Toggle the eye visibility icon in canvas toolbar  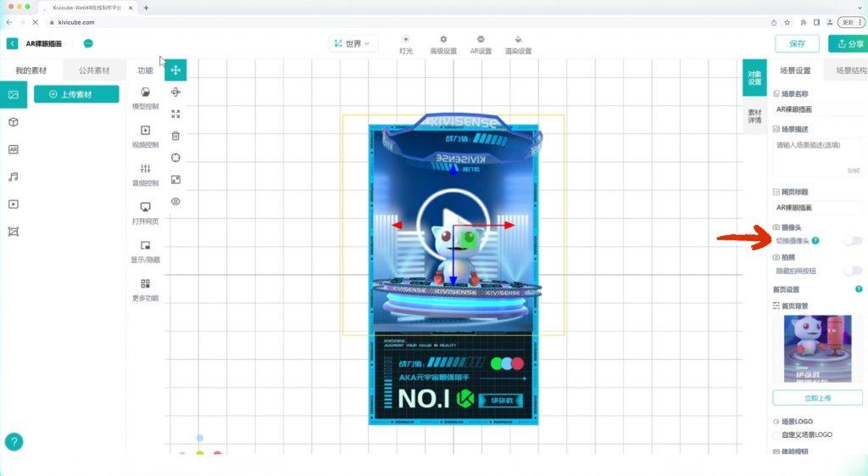coord(175,202)
